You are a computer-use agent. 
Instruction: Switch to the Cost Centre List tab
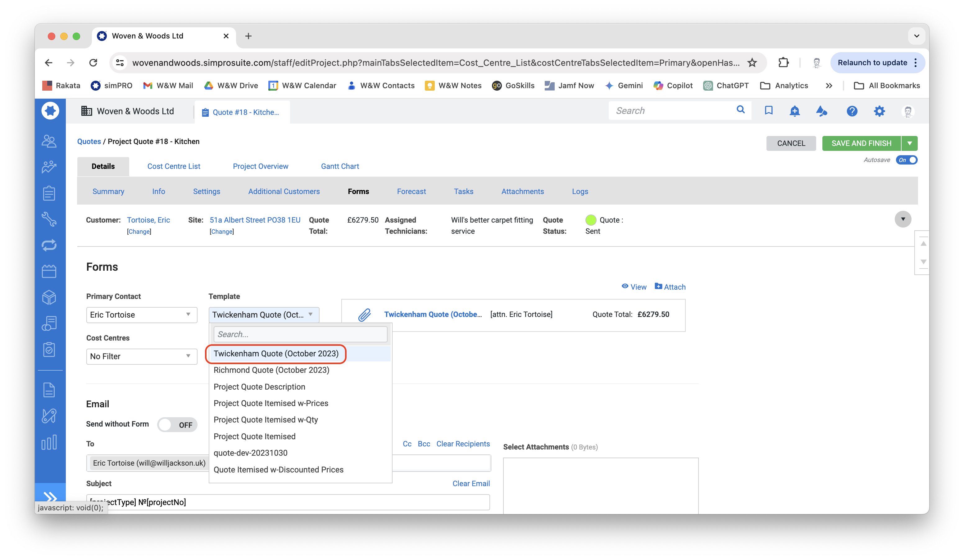coord(174,166)
